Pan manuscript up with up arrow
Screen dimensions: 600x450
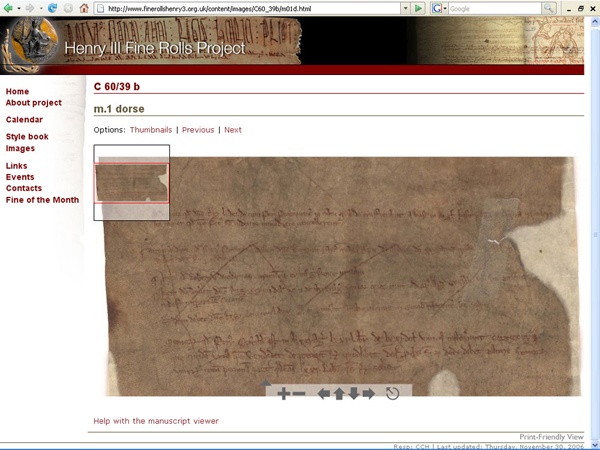(339, 394)
